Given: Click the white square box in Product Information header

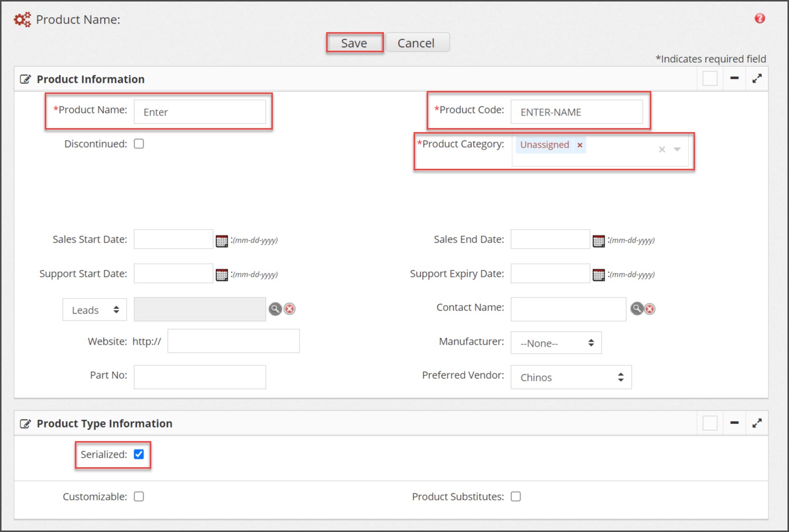Looking at the screenshot, I should point(710,78).
